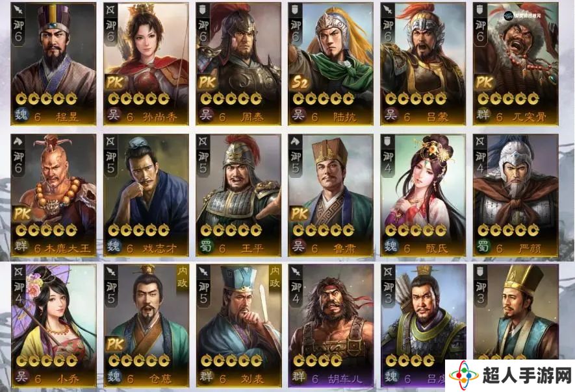Click the 蜀 faction icon on 王平 card
The image size is (575, 392).
pyautogui.click(x=206, y=246)
